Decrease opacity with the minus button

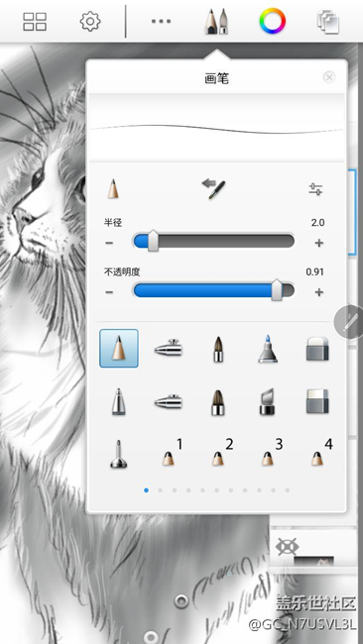[109, 292]
